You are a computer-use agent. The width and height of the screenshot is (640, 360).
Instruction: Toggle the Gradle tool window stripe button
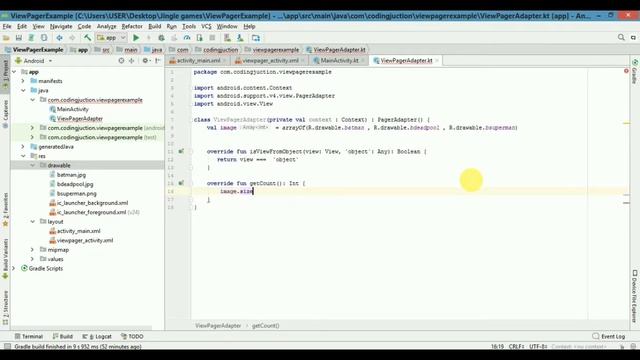click(635, 71)
